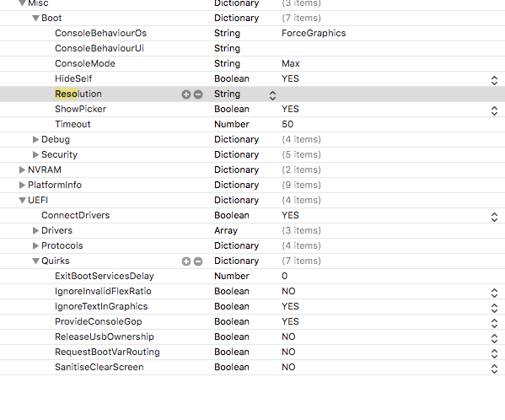
Task: Add a row after Resolution using plus icon
Action: tap(186, 94)
